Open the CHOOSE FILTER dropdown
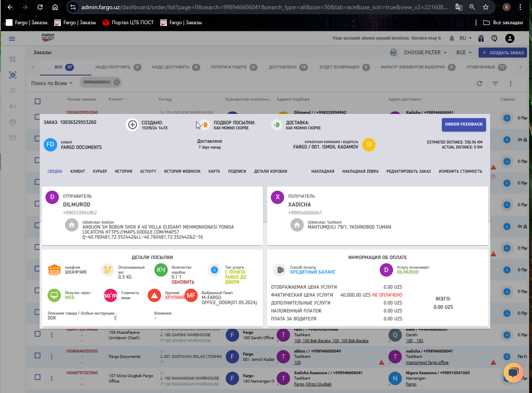The width and height of the screenshot is (532, 393). pos(425,53)
